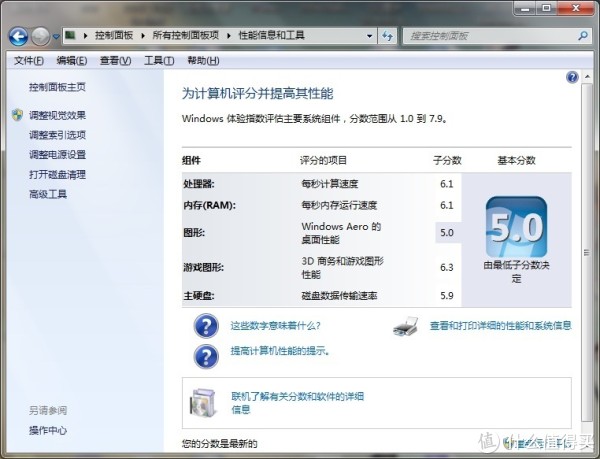Click the Forward navigation arrow
The width and height of the screenshot is (600, 459).
(x=40, y=37)
